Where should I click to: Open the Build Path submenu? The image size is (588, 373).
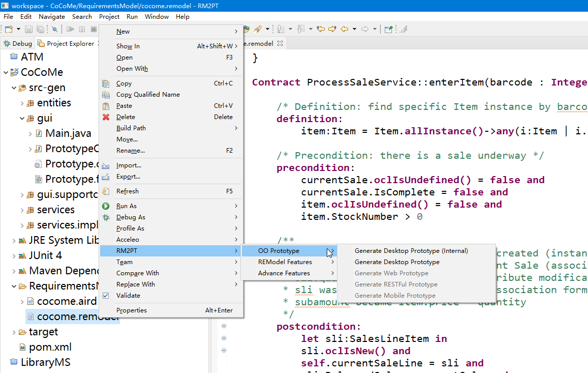coord(172,128)
